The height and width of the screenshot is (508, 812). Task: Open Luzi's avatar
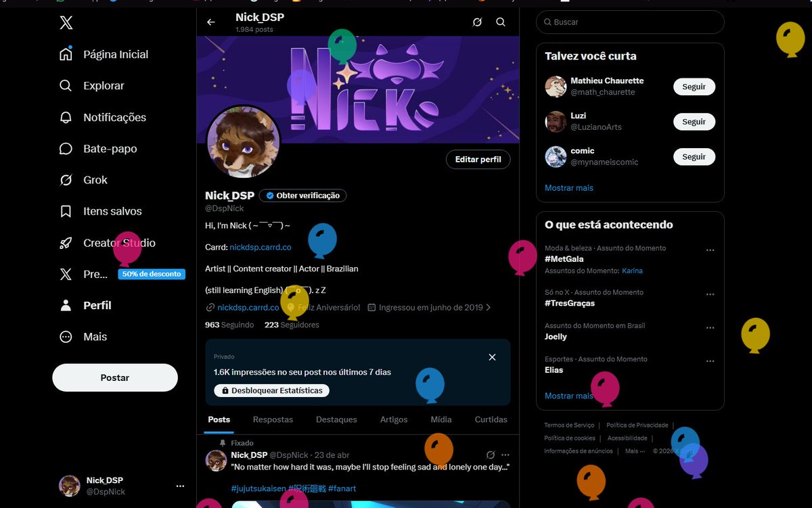tap(556, 122)
